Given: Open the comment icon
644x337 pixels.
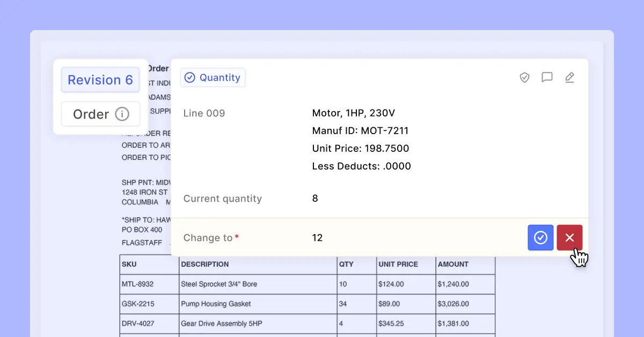Looking at the screenshot, I should coord(547,77).
